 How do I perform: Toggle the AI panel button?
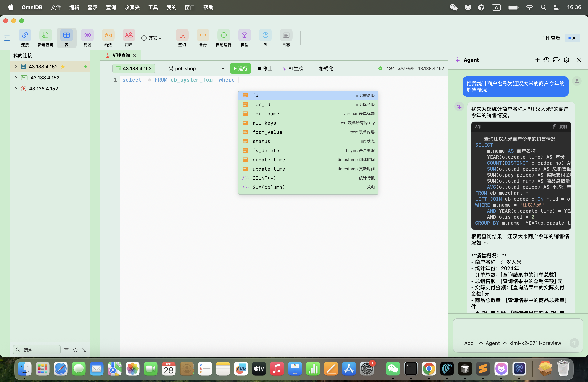(x=572, y=38)
